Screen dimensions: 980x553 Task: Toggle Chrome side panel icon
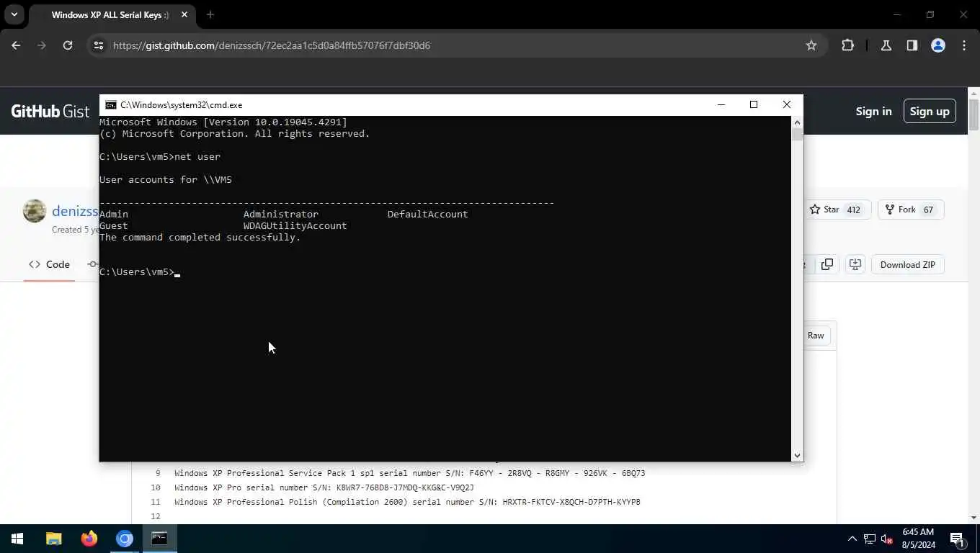pyautogui.click(x=912, y=45)
